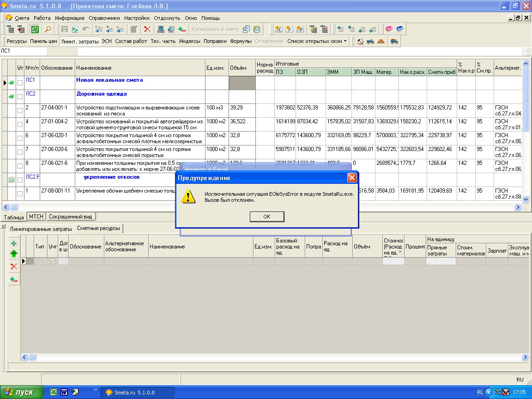The height and width of the screenshot is (399, 532).
Task: Open the Работа menu
Action: point(42,18)
